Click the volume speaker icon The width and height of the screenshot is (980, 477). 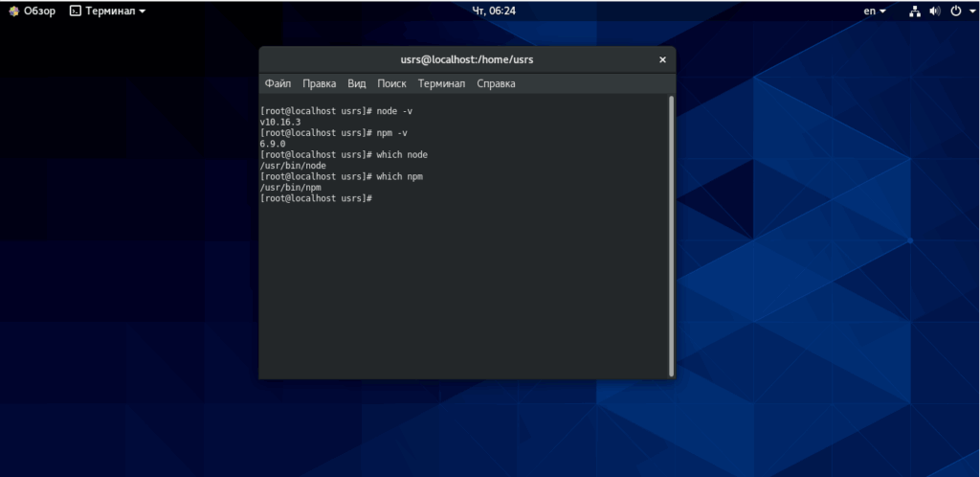click(x=934, y=11)
